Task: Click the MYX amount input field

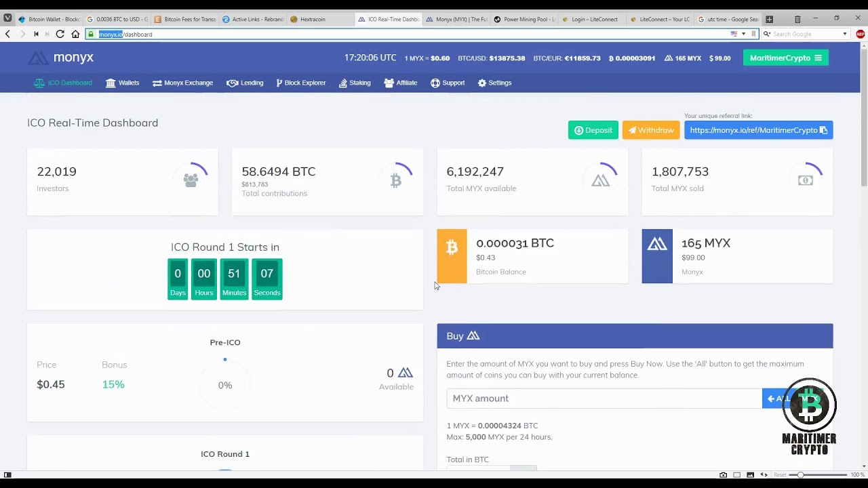Action: click(x=604, y=399)
